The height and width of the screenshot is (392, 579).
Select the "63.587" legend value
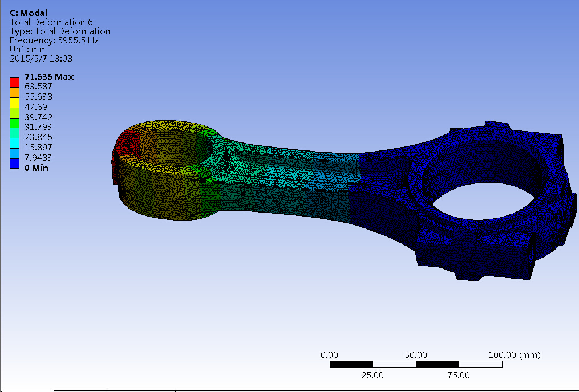(38, 86)
